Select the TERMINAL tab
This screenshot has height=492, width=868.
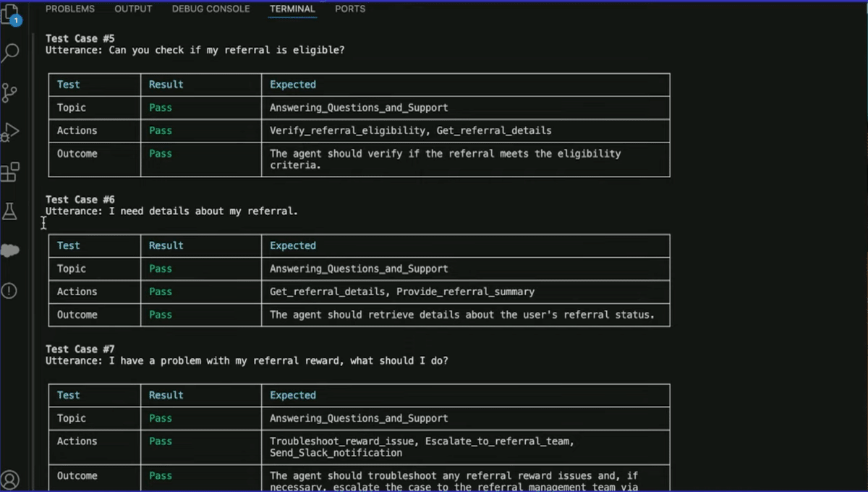point(292,9)
